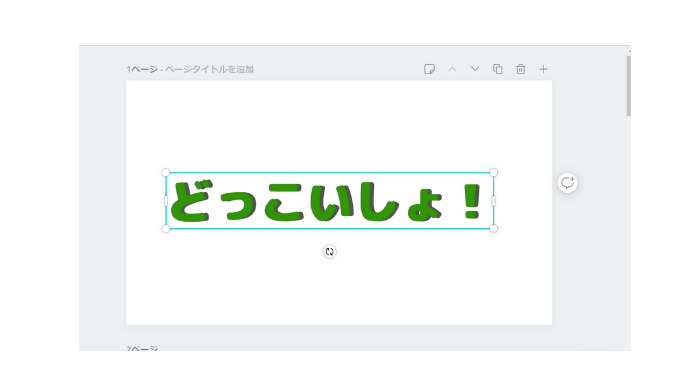The image size is (680, 390).
Task: Click the ページタイトルを追加 title field
Action: coord(209,69)
